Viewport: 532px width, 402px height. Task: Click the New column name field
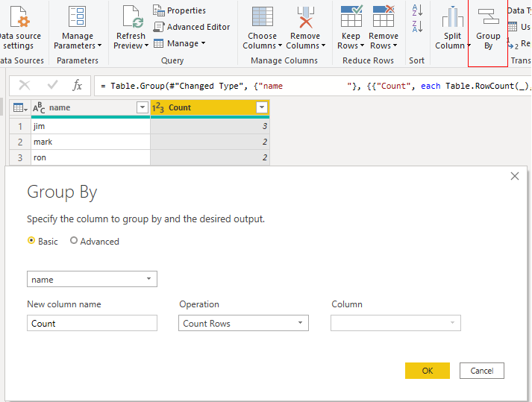click(92, 323)
